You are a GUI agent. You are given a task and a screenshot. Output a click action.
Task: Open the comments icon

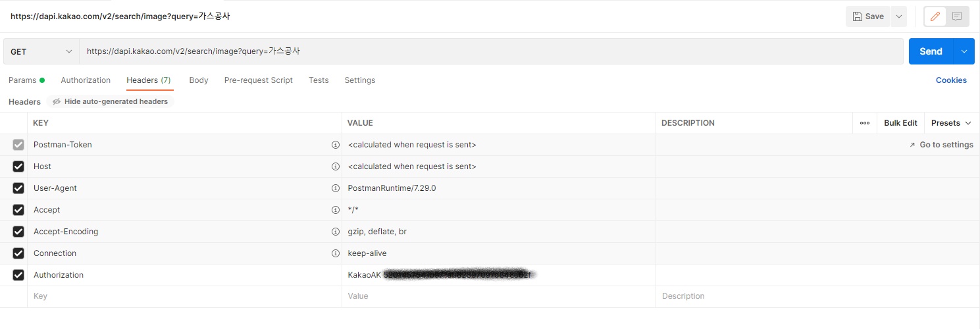click(957, 16)
